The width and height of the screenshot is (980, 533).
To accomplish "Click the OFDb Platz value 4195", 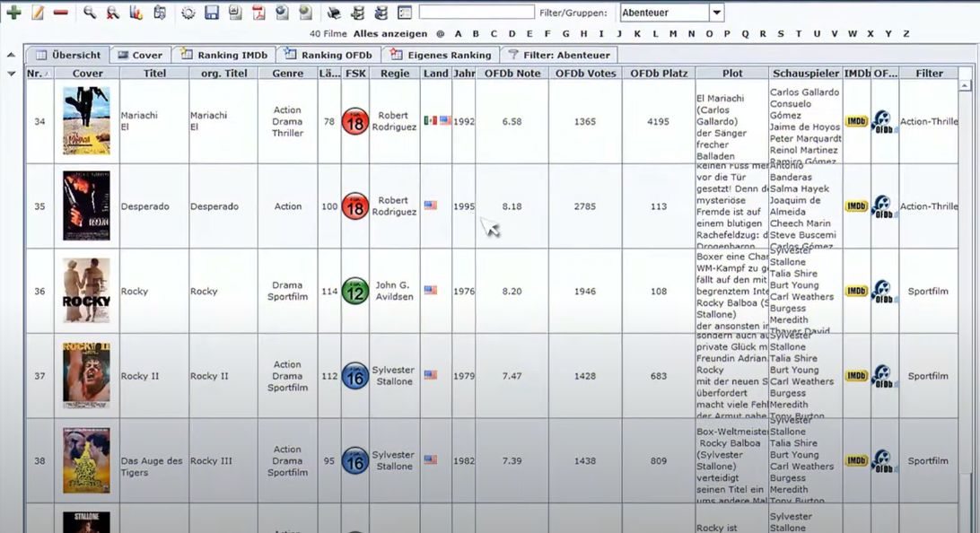I will click(658, 121).
